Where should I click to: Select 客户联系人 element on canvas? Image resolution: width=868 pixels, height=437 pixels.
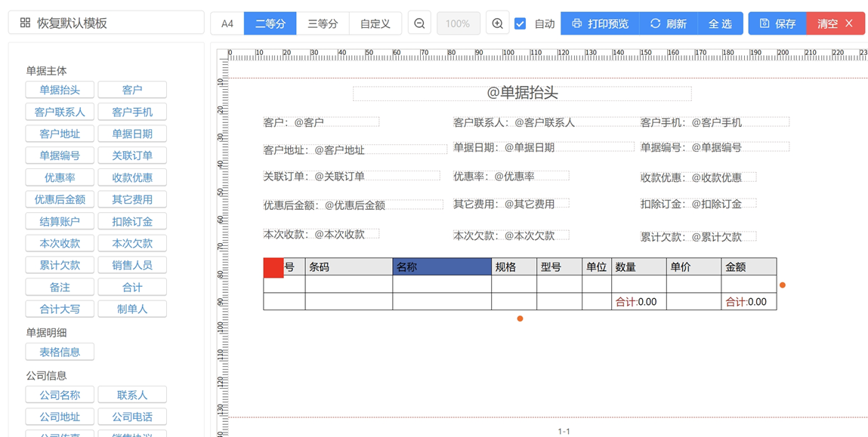click(x=548, y=122)
